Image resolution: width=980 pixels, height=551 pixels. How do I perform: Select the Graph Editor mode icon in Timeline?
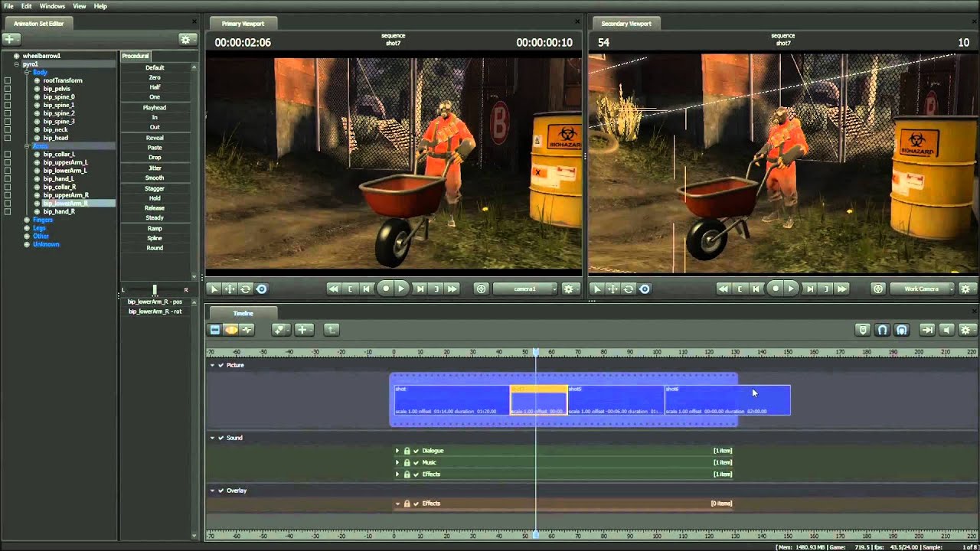247,330
